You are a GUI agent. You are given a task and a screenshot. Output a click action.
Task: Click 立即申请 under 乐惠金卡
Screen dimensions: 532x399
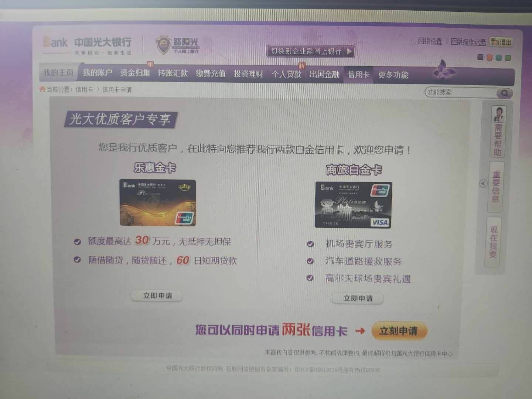click(x=157, y=296)
